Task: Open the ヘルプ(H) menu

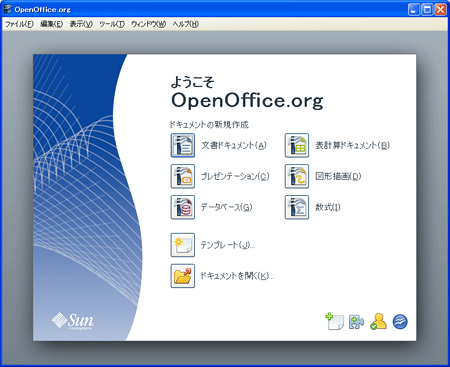Action: pos(186,24)
